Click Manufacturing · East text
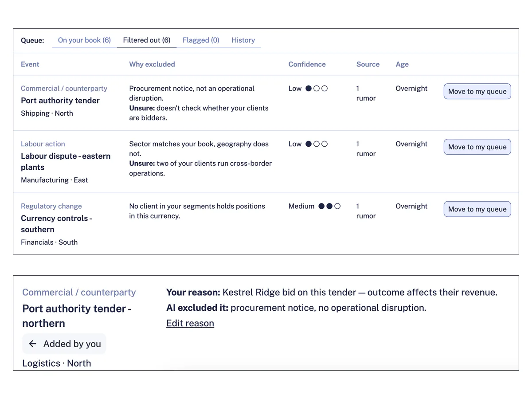This screenshot has width=532, height=399. [55, 180]
